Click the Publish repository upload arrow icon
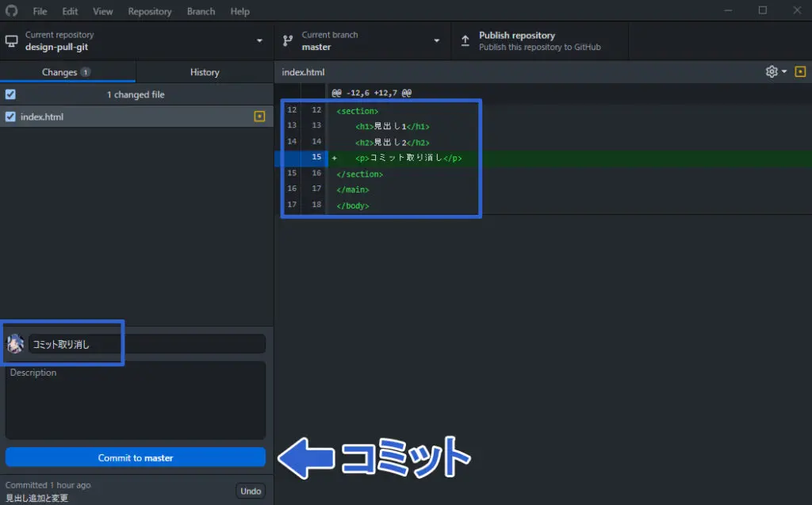This screenshot has width=812, height=505. (465, 40)
